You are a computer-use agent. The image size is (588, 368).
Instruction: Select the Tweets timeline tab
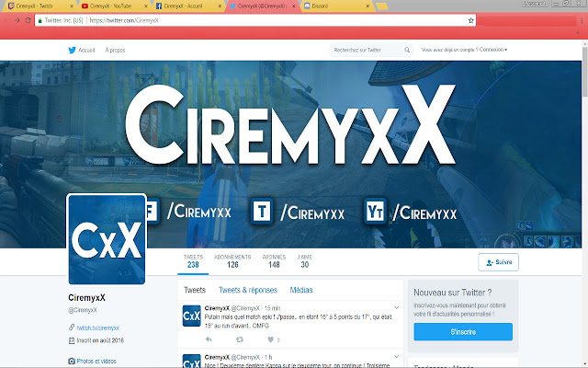pyautogui.click(x=195, y=290)
